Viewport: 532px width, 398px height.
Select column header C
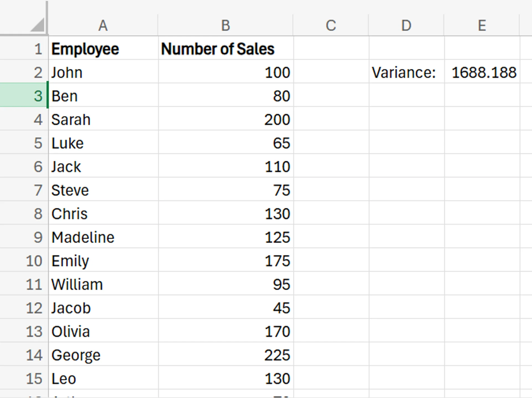(330, 25)
